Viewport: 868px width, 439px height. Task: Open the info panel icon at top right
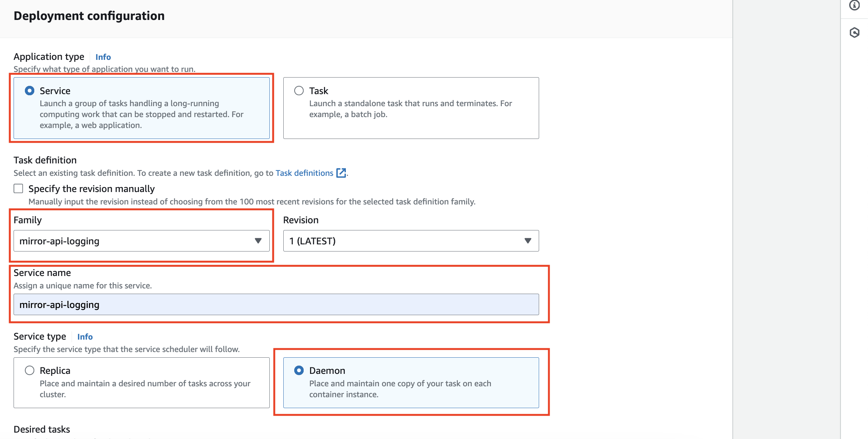[854, 5]
